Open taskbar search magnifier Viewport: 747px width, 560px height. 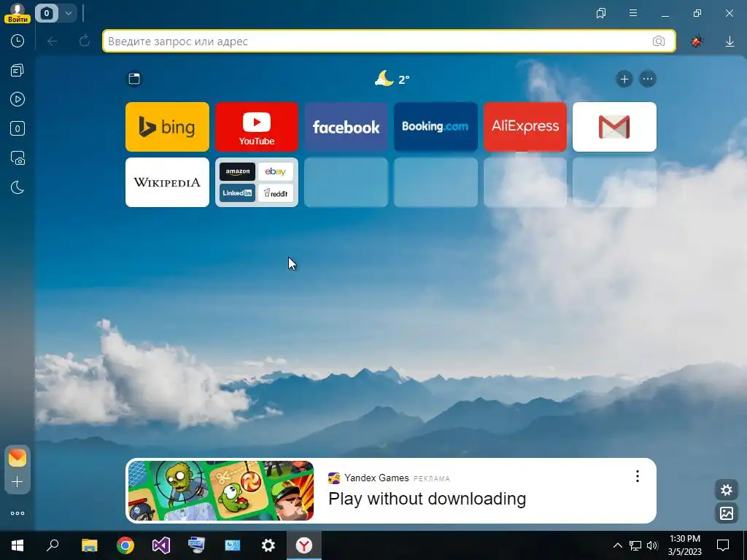coord(53,545)
